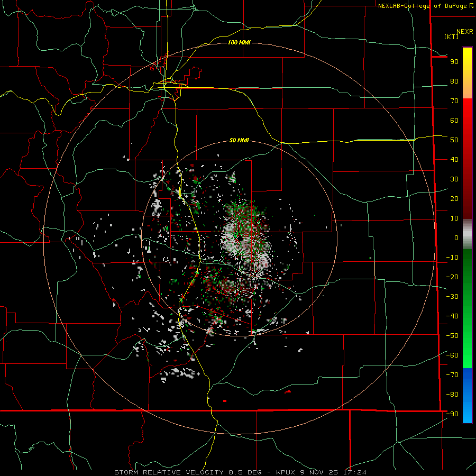Click the -70 knot scale label
Image resolution: width=476 pixels, height=476 pixels.
pos(452,375)
